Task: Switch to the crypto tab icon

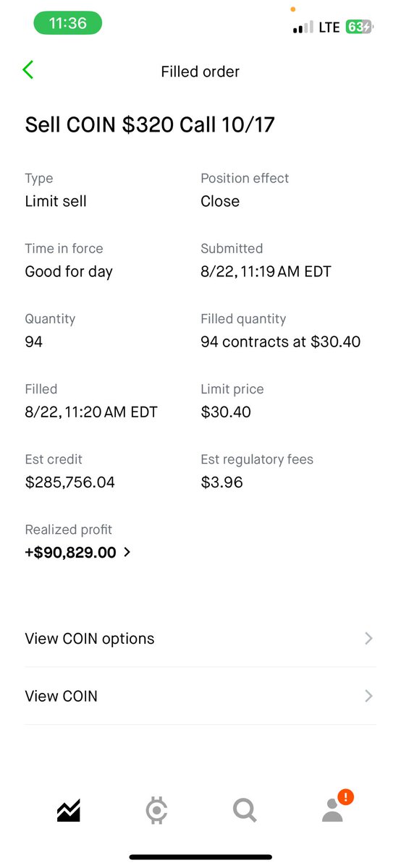Action: (x=156, y=811)
